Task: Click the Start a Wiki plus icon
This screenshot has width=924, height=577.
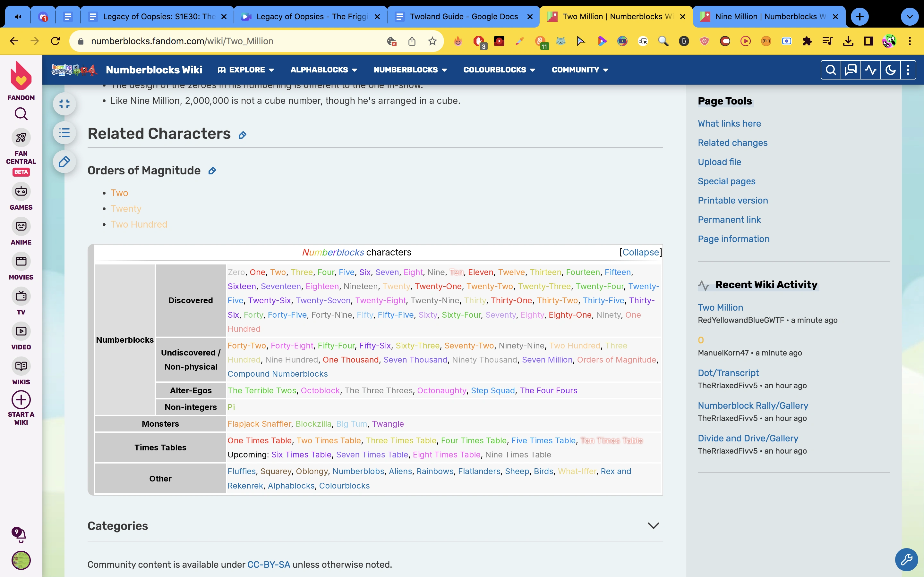Action: point(21,400)
